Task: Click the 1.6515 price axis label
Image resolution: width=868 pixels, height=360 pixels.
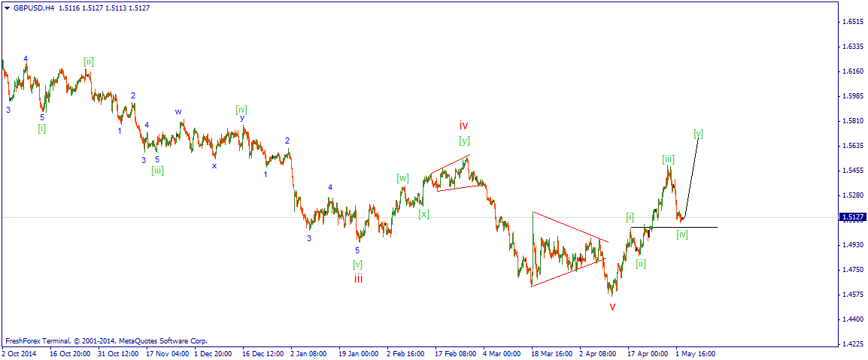Action: click(x=851, y=22)
